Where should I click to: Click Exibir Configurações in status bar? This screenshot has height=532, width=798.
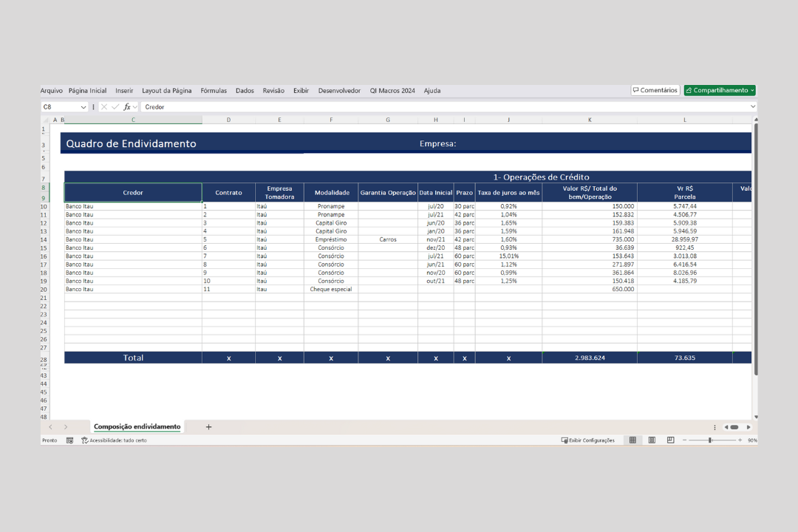(x=588, y=440)
